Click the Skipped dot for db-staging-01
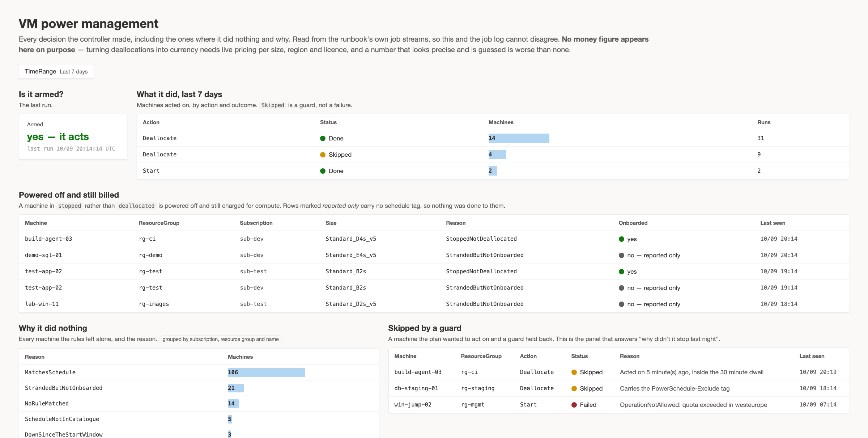 click(x=574, y=388)
